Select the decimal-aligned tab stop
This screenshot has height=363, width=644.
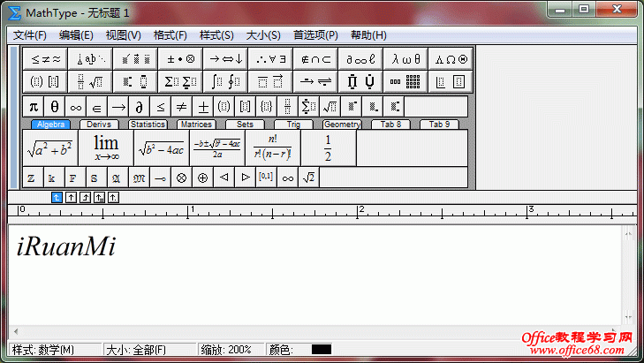tap(113, 198)
